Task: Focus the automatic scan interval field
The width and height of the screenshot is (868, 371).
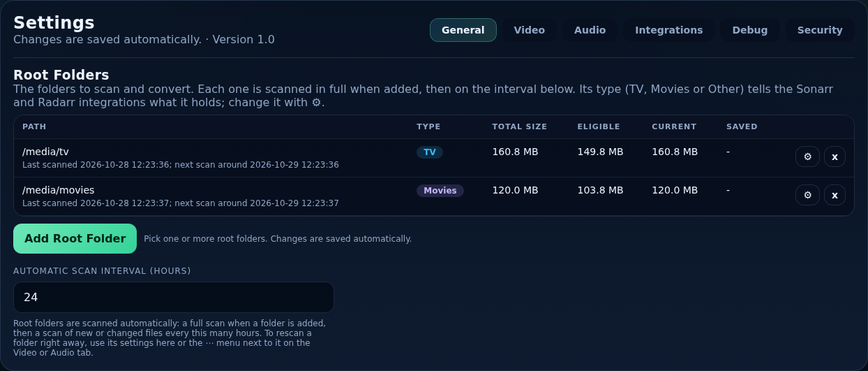Action: [174, 297]
